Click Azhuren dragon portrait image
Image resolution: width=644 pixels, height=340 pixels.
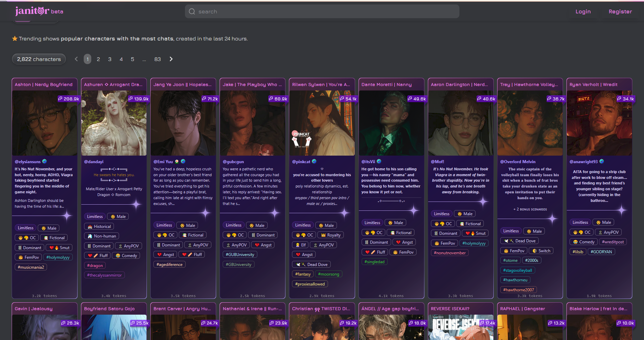tap(114, 123)
